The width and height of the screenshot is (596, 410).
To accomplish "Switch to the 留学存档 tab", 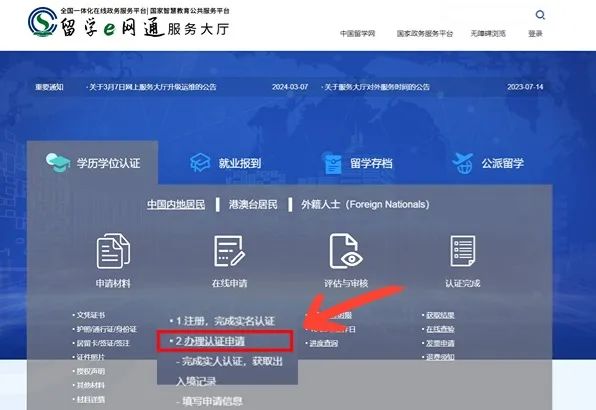I will point(357,163).
